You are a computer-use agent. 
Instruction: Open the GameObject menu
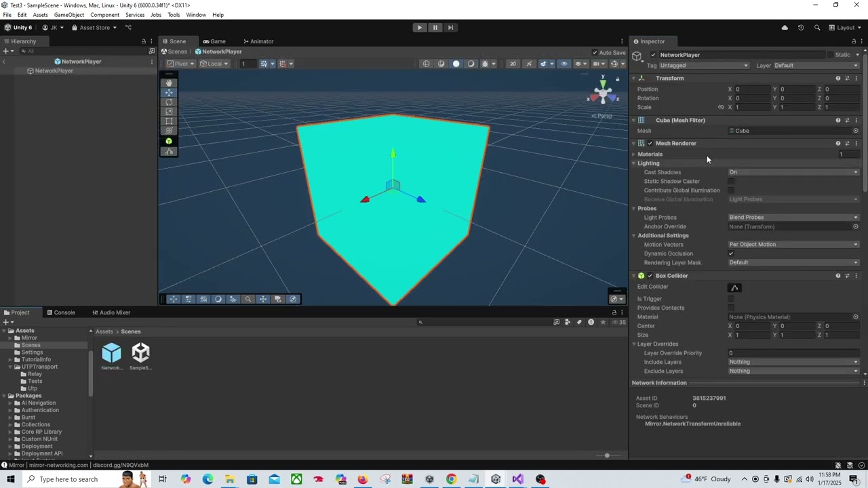pyautogui.click(x=69, y=15)
